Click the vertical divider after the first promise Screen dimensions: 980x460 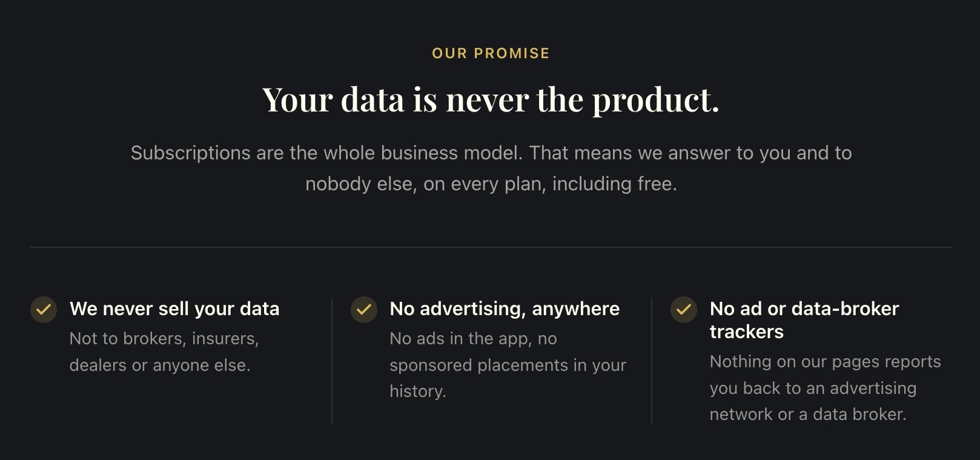tap(332, 361)
